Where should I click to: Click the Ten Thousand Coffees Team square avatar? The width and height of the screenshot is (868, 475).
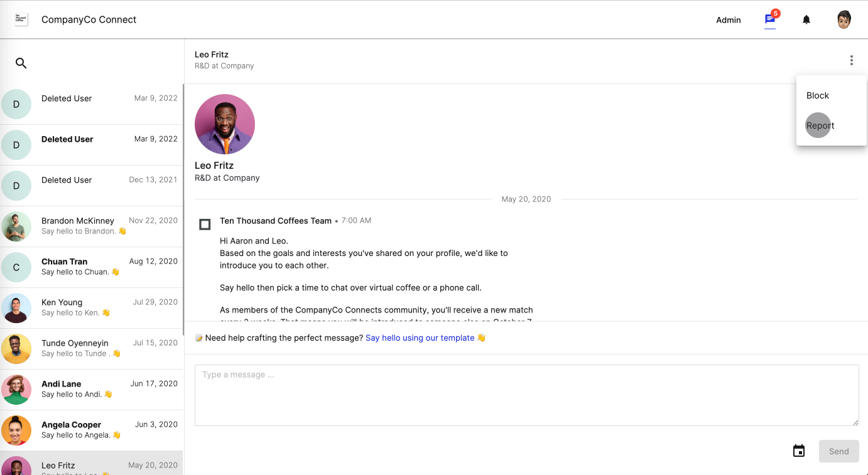coord(205,224)
